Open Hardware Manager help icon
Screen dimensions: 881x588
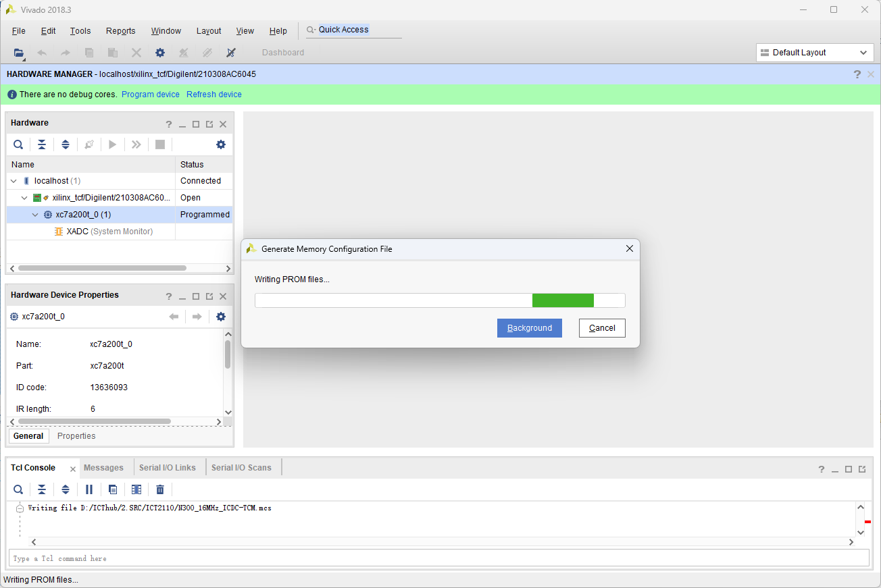point(857,74)
